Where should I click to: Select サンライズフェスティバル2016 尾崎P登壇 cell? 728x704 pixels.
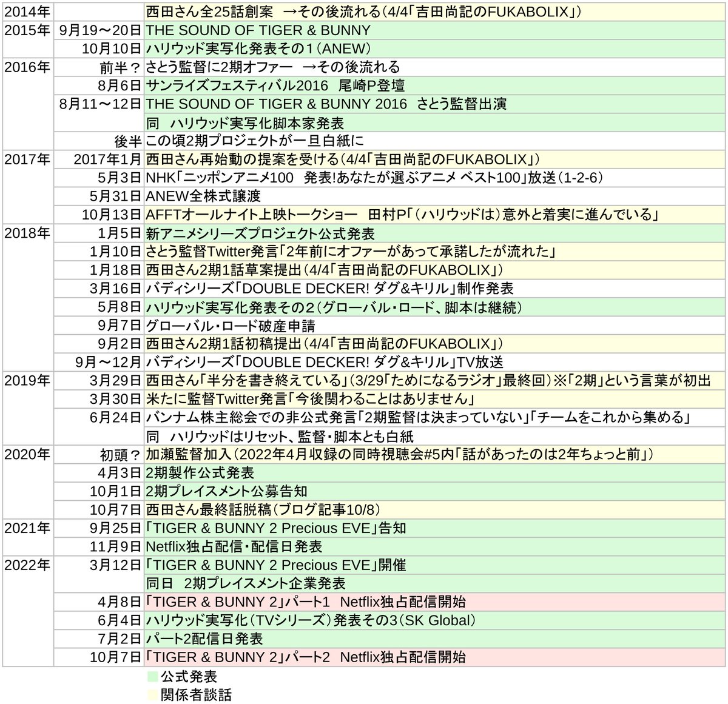pyautogui.click(x=435, y=85)
